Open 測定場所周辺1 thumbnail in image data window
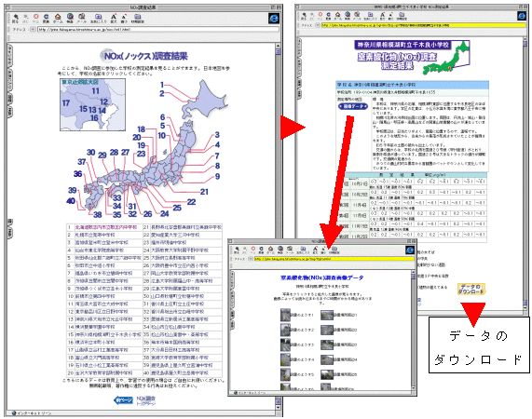Screen dimensions: 532x419 (x=327, y=316)
